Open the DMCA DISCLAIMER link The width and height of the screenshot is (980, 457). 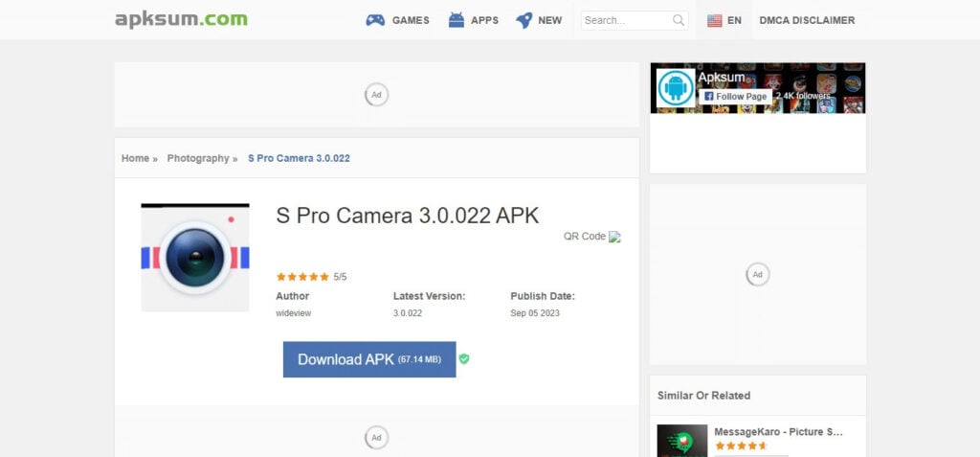(x=807, y=20)
